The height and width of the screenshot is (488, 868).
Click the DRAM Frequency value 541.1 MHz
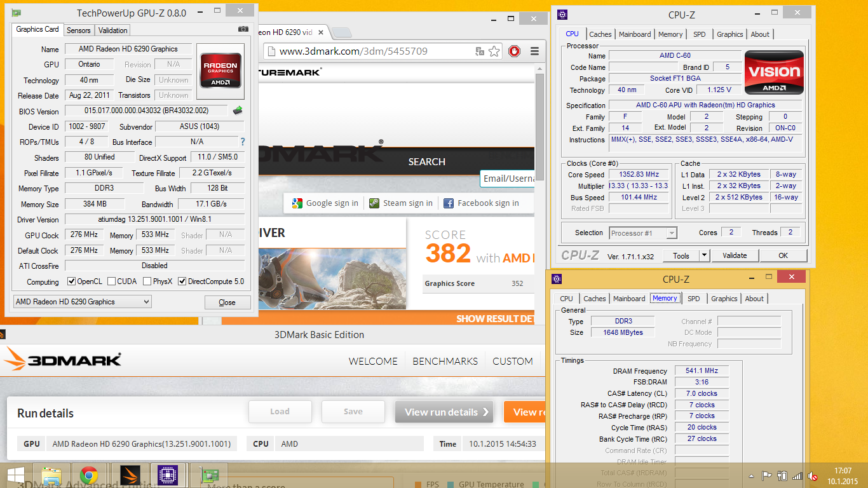(x=702, y=371)
